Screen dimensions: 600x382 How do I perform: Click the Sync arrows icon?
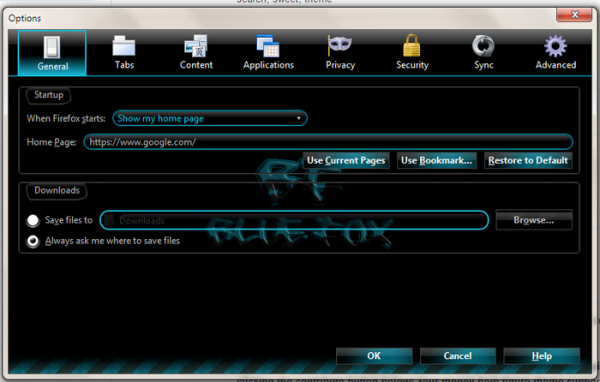pyautogui.click(x=483, y=46)
